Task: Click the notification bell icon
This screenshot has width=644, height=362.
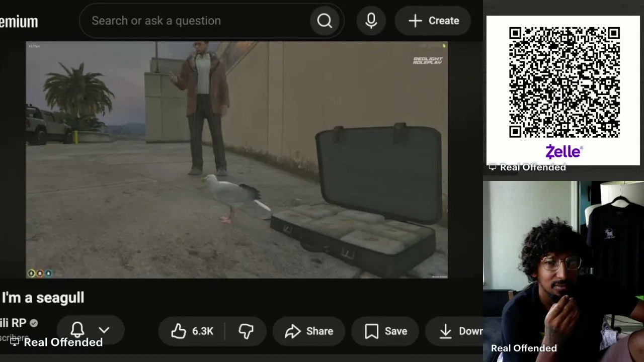Action: [77, 330]
